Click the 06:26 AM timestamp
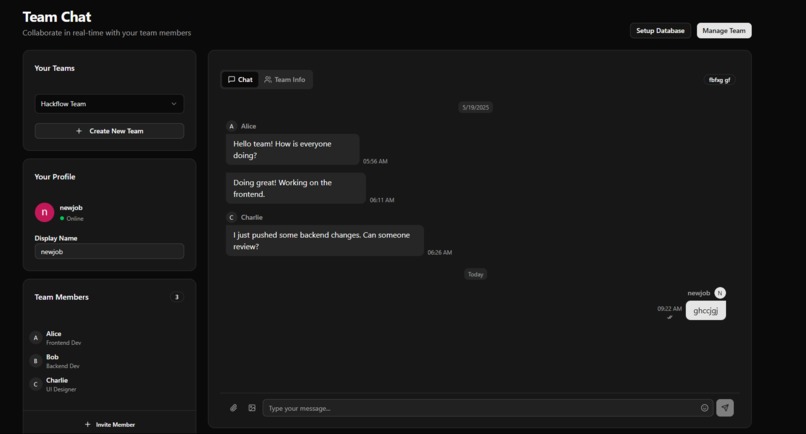The width and height of the screenshot is (806, 434). [x=439, y=252]
